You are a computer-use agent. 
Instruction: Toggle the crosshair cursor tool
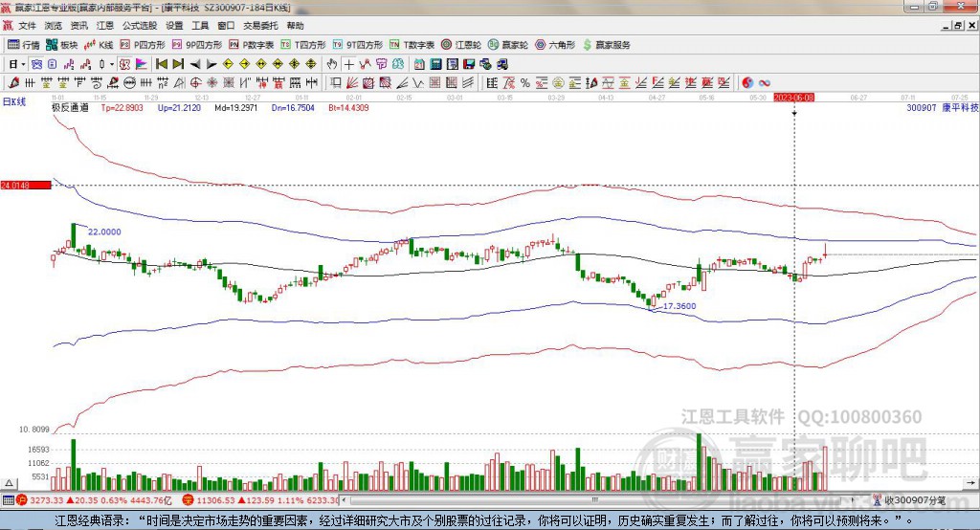coord(348,64)
